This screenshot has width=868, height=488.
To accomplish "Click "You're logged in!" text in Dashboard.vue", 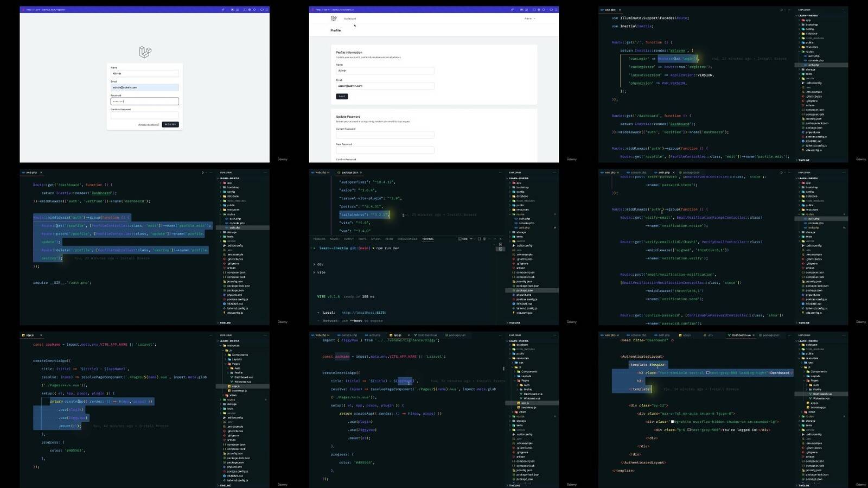I will click(739, 430).
